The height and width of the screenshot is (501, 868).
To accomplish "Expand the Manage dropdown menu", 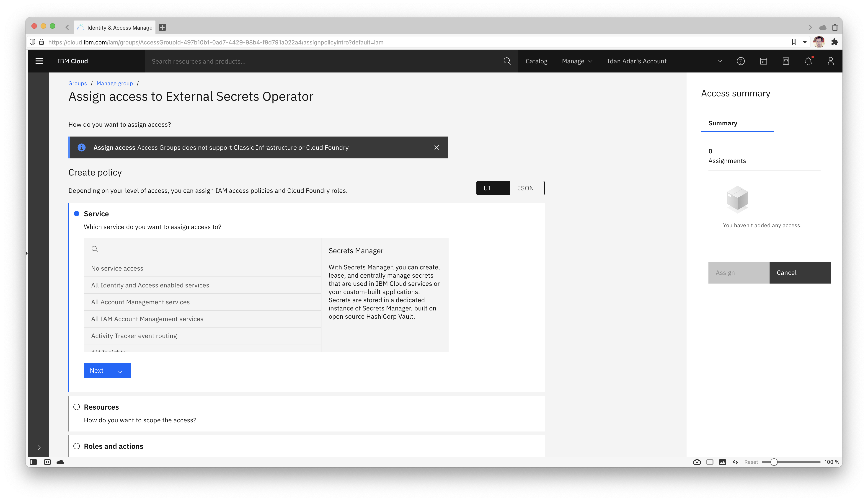I will click(x=577, y=61).
